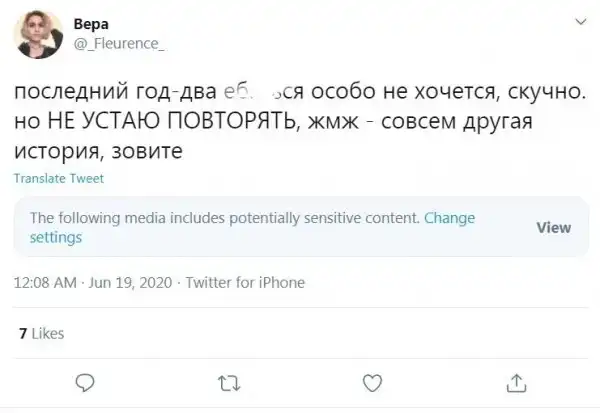Open the Change settings link
This screenshot has height=413, width=600.
point(449,218)
